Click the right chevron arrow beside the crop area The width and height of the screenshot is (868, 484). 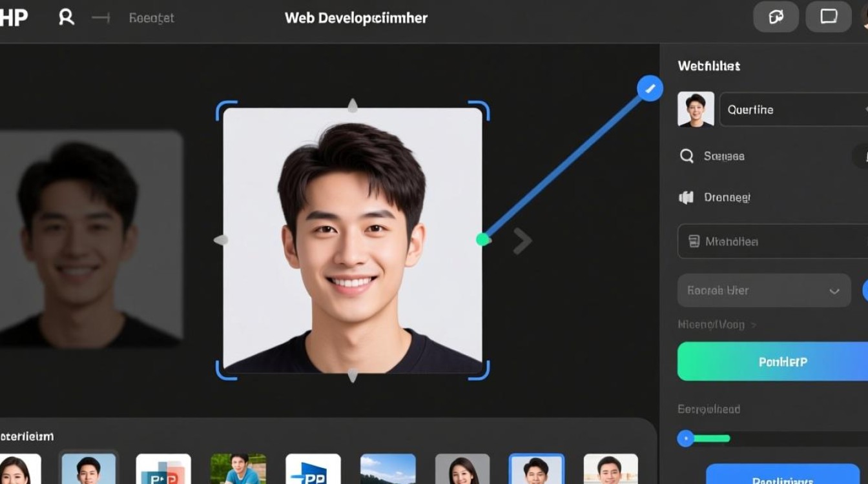[522, 240]
